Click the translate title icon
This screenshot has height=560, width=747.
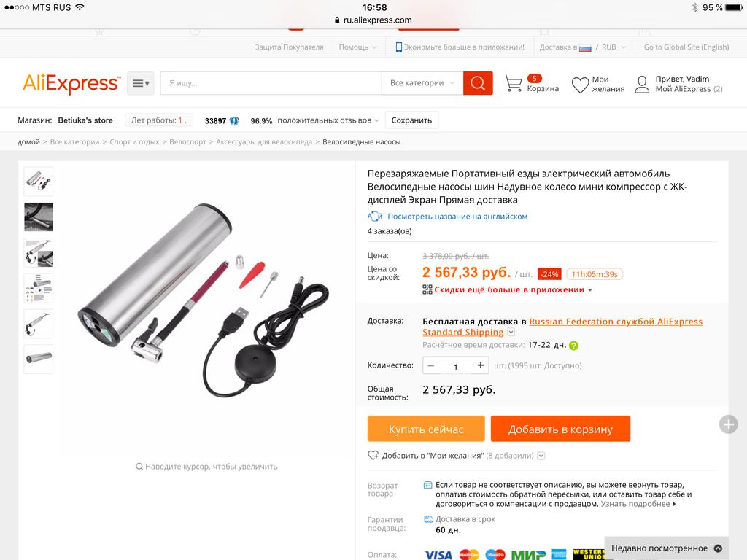375,216
